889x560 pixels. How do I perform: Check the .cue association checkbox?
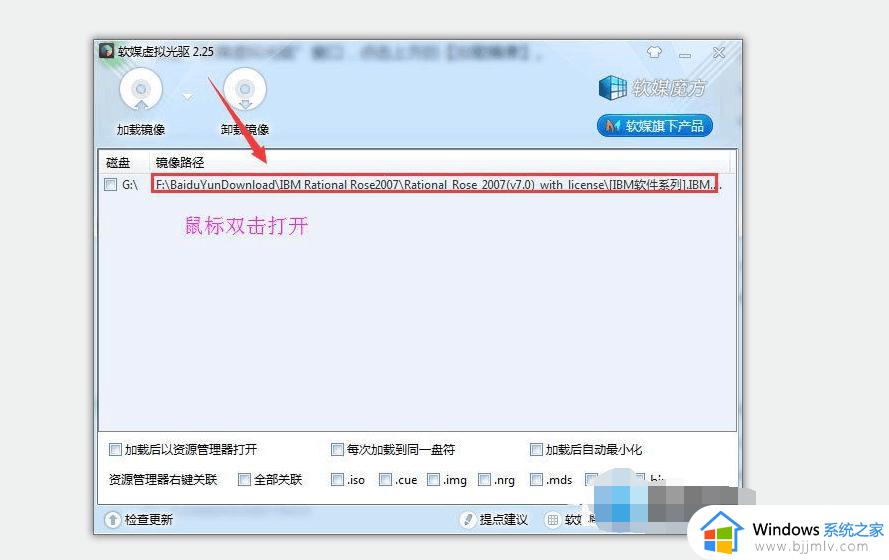coord(386,480)
